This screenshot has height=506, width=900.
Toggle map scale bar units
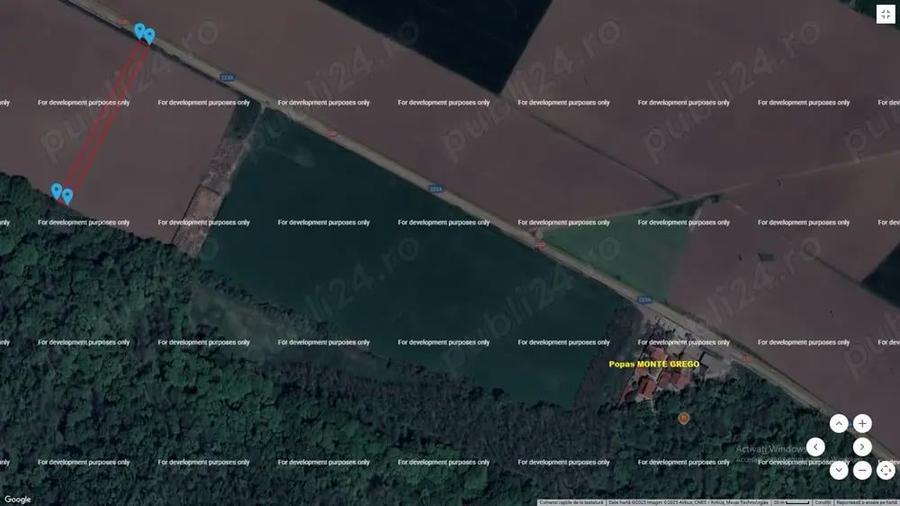(x=791, y=502)
